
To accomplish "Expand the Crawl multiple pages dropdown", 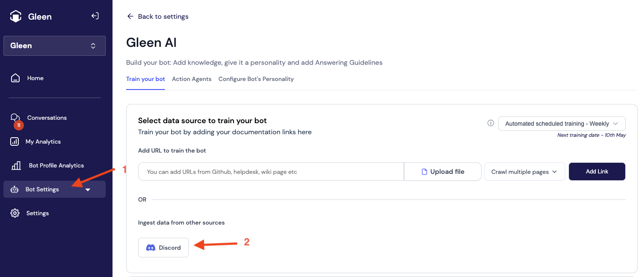I will (524, 172).
